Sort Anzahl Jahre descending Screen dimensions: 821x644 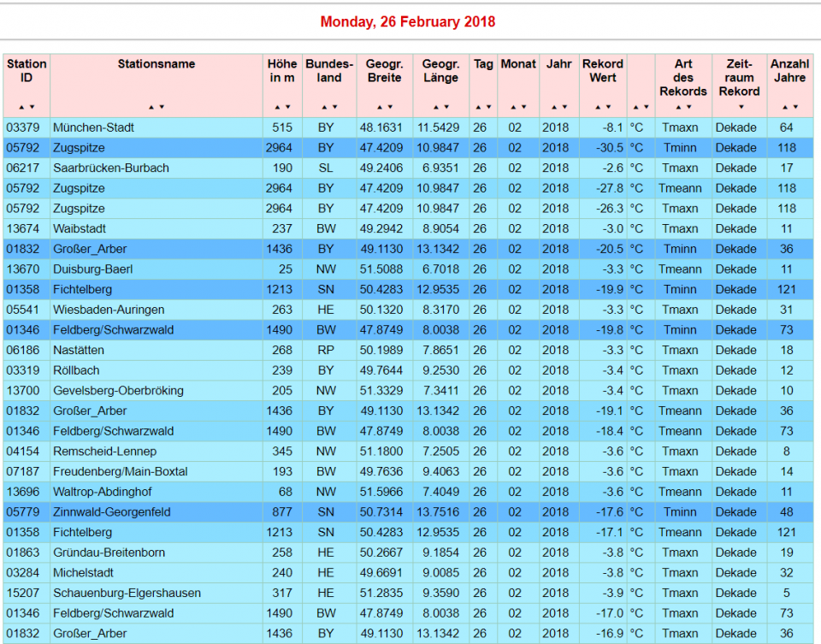click(x=794, y=107)
